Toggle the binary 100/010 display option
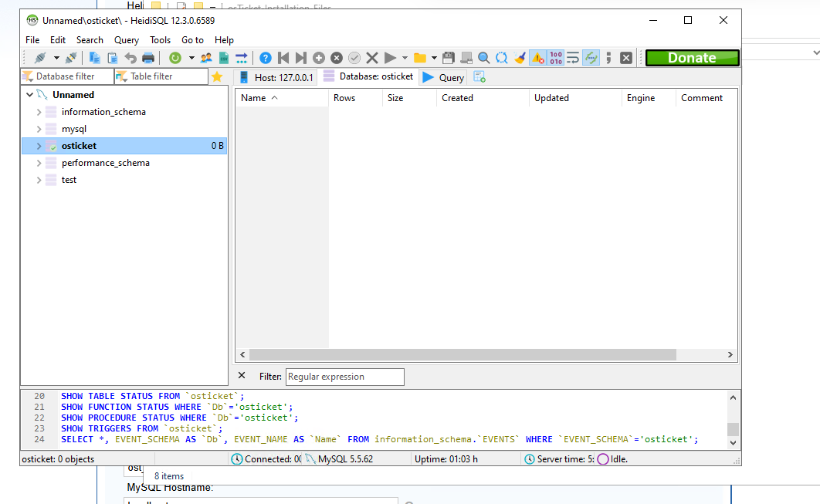The width and height of the screenshot is (820, 504). (556, 58)
